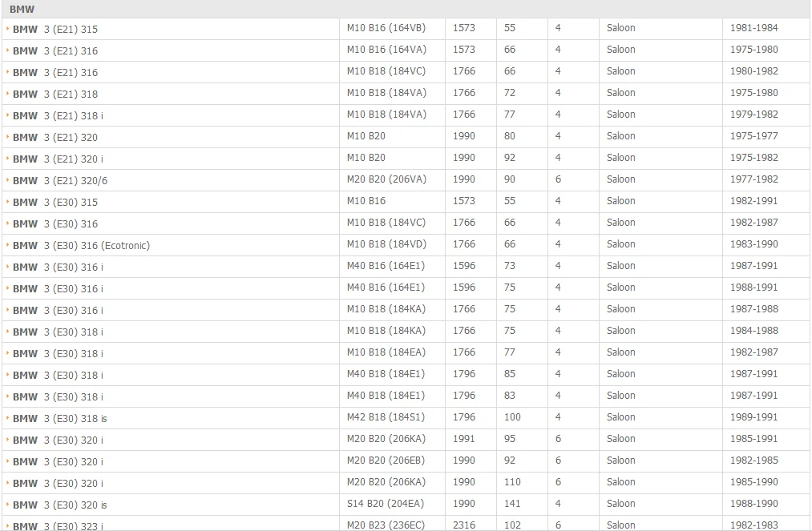Click the year range 1979-1982
Image resolution: width=812 pixels, height=531 pixels.
coord(754,115)
